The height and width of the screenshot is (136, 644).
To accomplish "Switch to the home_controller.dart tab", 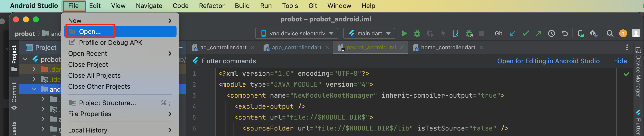I will 448,47.
